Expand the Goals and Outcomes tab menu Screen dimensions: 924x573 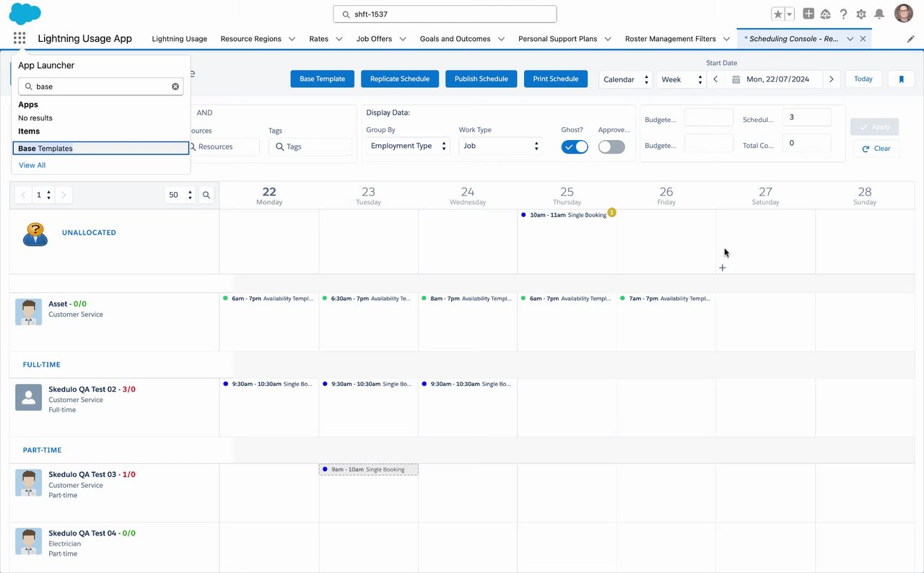pyautogui.click(x=501, y=39)
